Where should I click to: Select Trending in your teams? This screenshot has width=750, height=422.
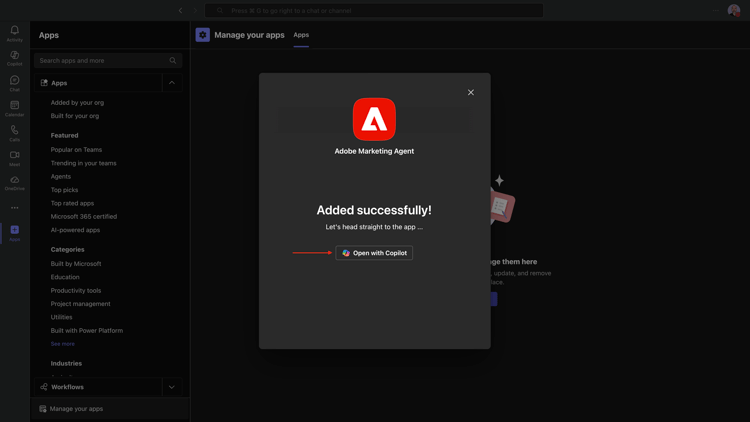(83, 163)
